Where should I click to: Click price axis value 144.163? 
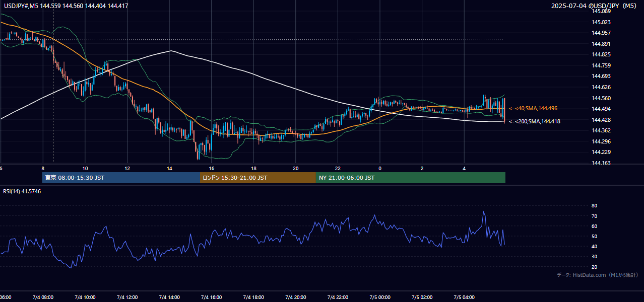601,163
